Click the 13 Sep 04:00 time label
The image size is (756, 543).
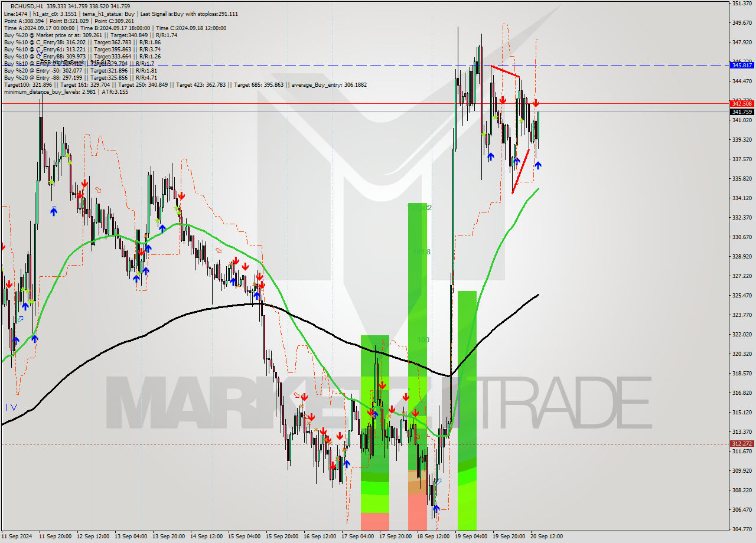coord(131,537)
